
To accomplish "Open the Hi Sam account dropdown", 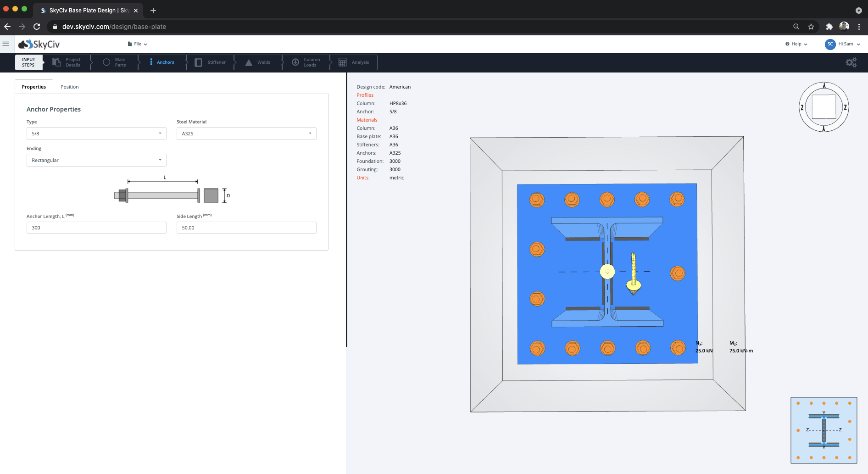I will [845, 44].
